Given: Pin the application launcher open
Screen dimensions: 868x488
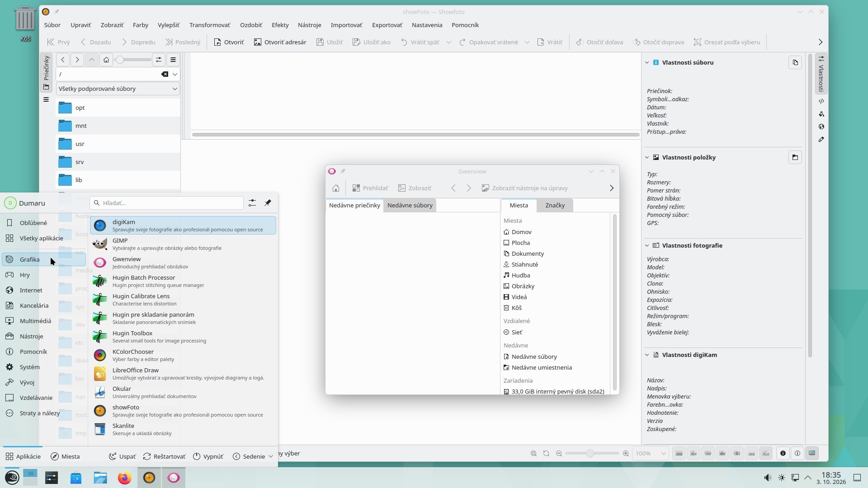Looking at the screenshot, I should tap(268, 203).
